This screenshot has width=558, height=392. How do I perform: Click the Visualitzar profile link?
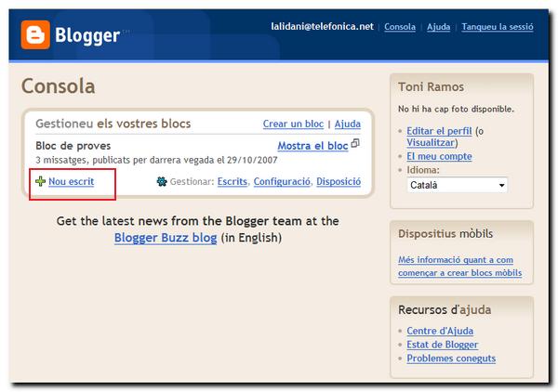pos(431,142)
